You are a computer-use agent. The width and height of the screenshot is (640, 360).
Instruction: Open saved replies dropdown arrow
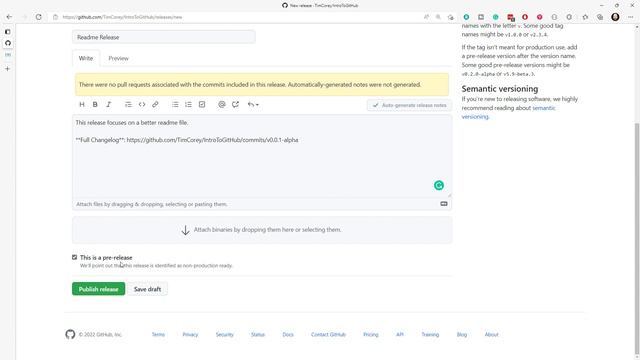point(253,104)
